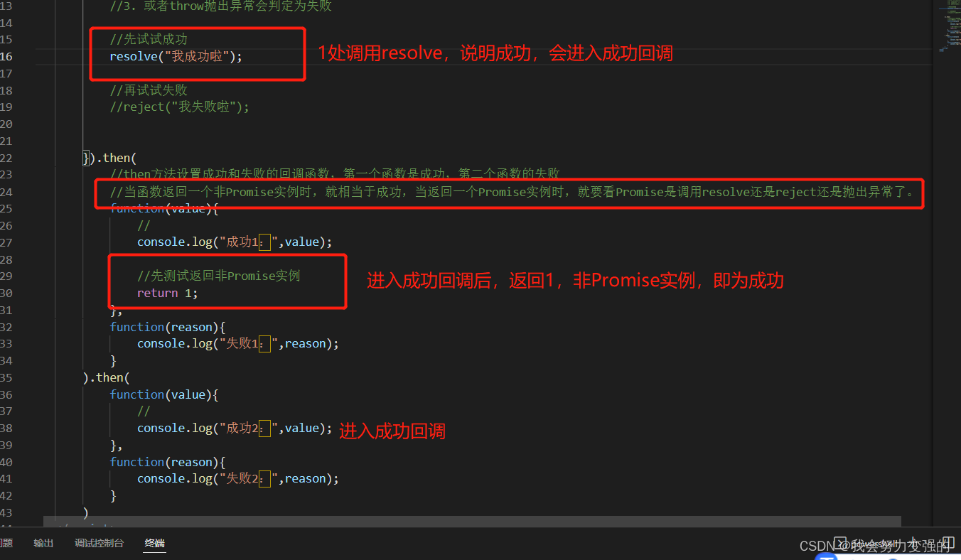
Task: Click the //再试试失败 comment
Action: tap(149, 90)
